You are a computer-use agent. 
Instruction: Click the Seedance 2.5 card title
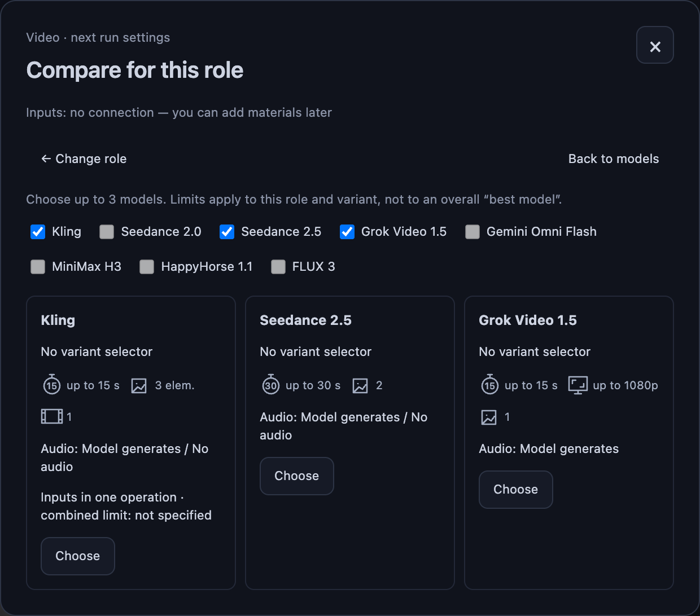pos(305,320)
